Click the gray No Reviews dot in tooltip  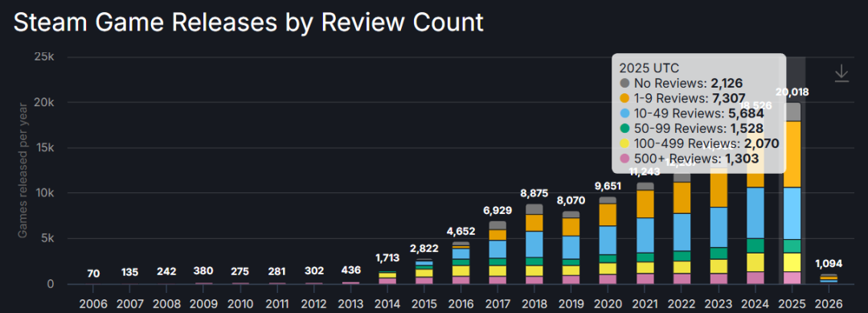pos(625,84)
